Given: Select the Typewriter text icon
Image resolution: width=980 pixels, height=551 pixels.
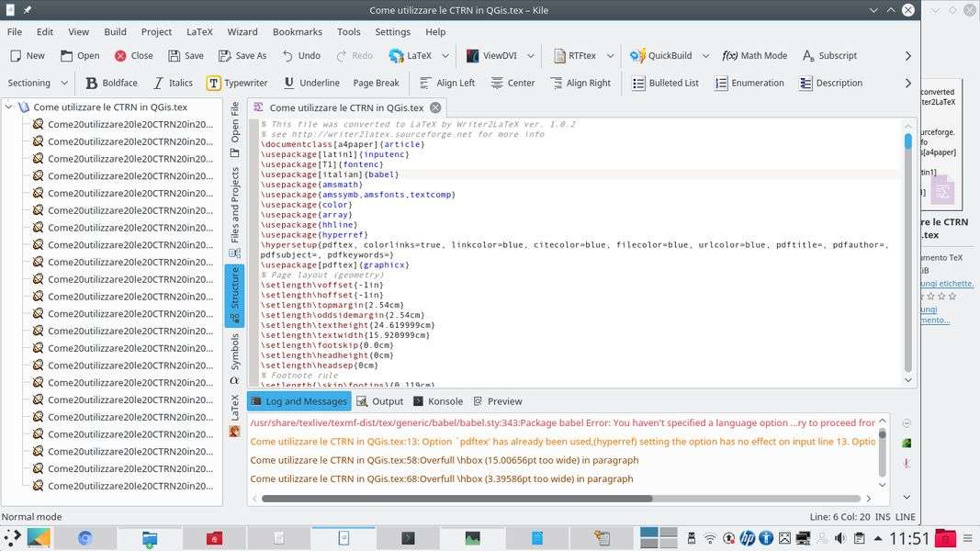Looking at the screenshot, I should [x=213, y=83].
